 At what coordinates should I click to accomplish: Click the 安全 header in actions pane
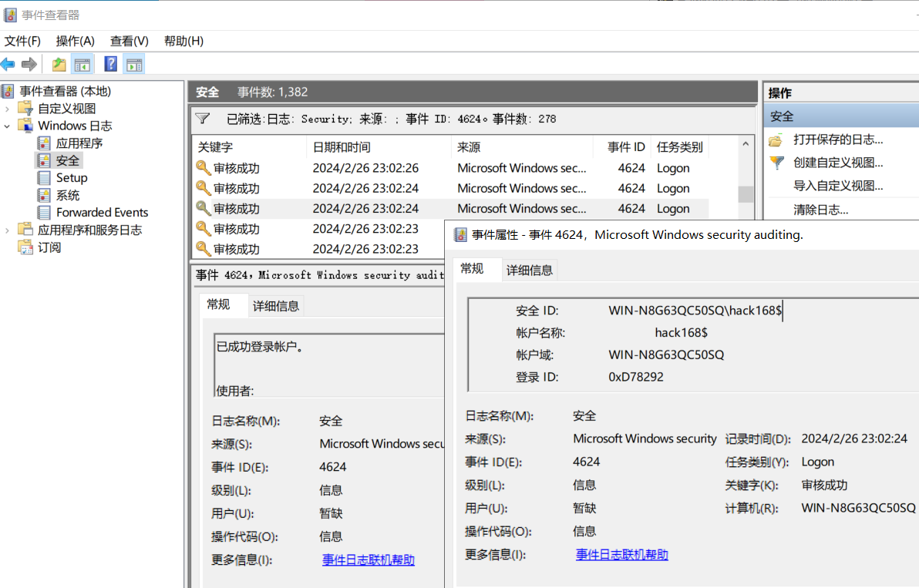point(841,116)
